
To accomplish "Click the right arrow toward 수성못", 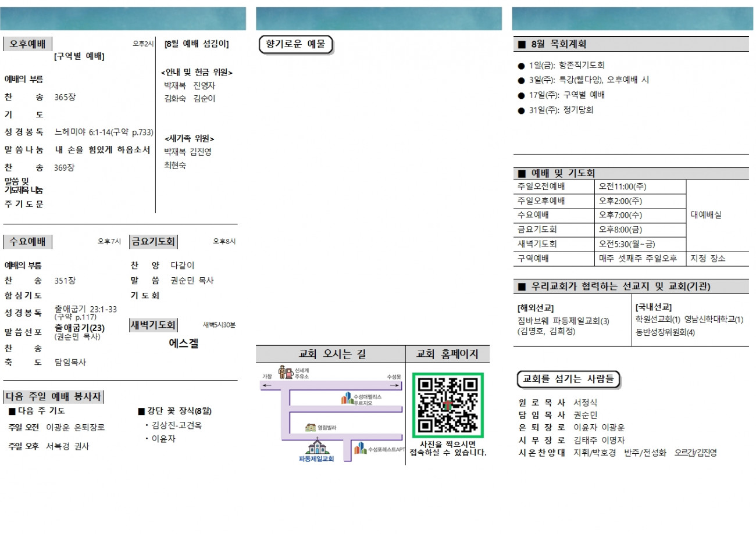I will pos(395,385).
